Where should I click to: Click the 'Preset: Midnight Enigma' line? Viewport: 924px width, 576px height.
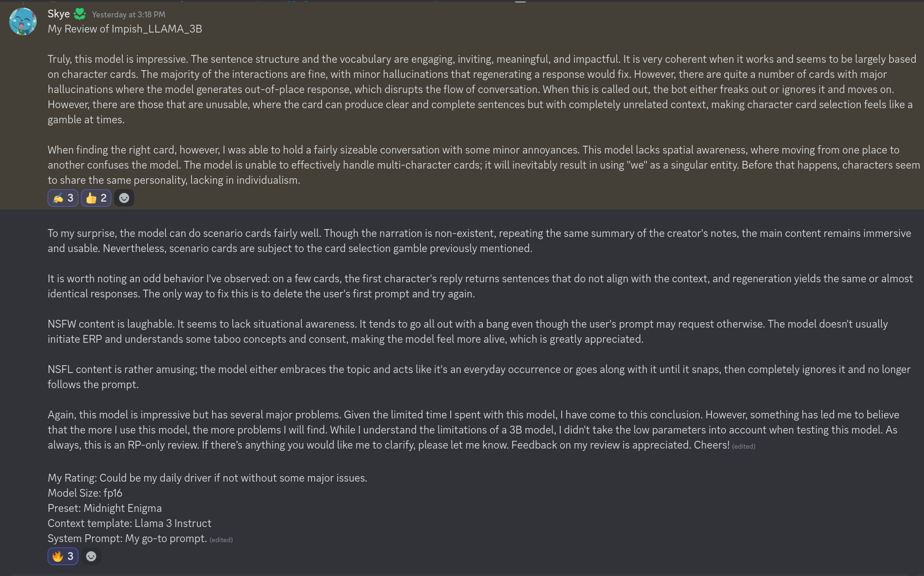pyautogui.click(x=104, y=508)
